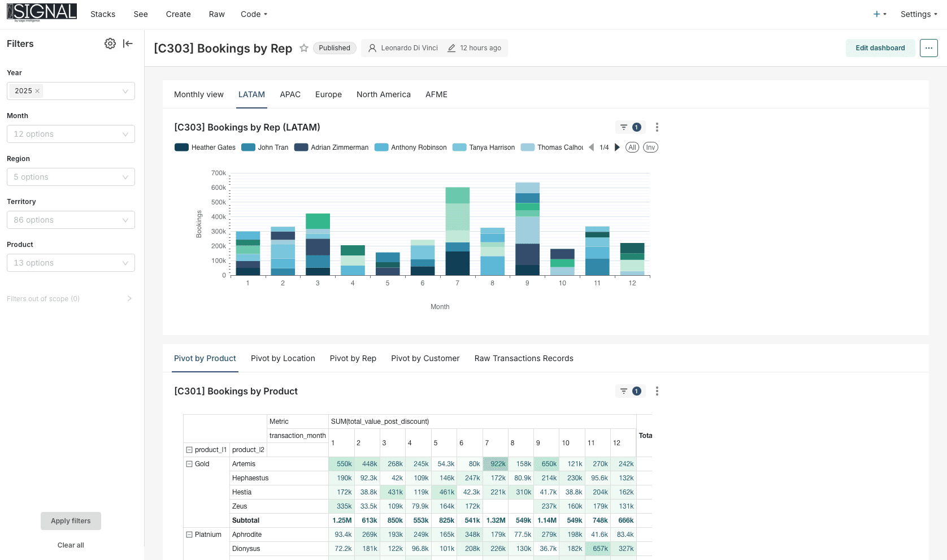Open the Stacks menu

(103, 14)
